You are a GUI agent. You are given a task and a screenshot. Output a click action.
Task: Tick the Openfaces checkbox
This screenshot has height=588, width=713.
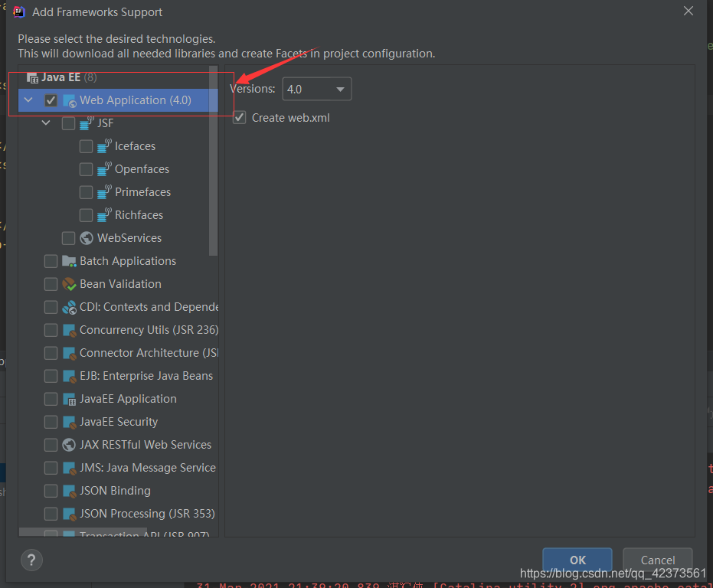86,169
